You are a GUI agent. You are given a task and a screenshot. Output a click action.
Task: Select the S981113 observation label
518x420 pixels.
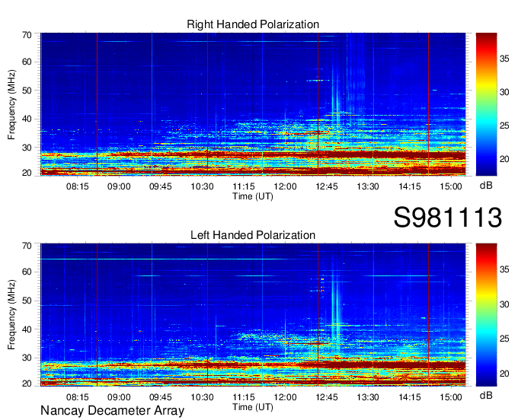pos(448,218)
